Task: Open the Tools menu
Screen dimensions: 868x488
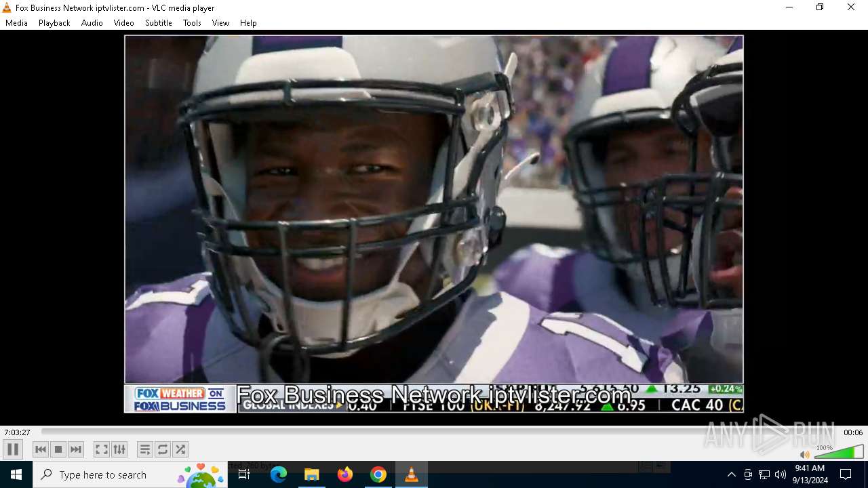Action: (192, 23)
